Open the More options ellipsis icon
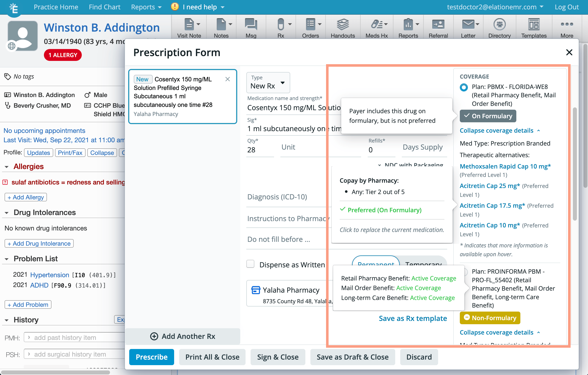 pos(567,24)
